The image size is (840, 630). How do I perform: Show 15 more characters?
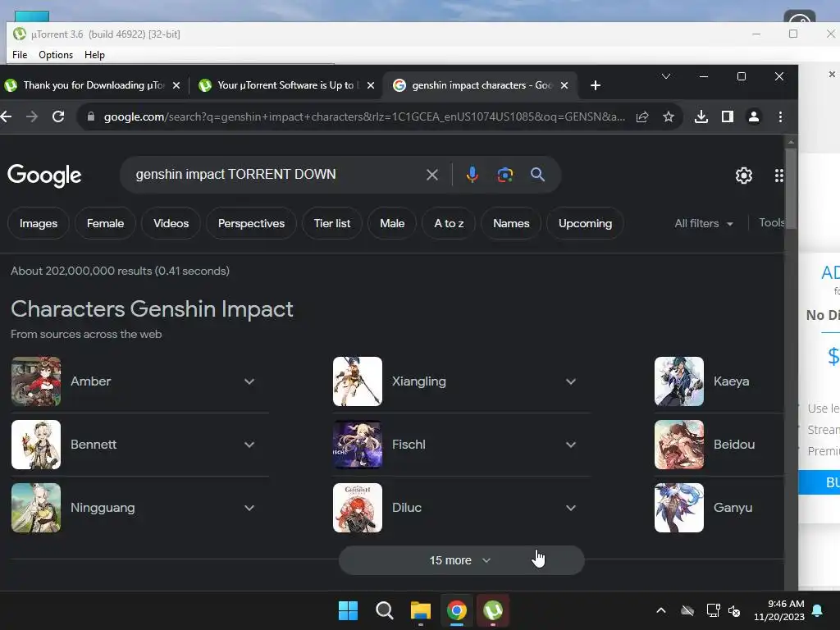pos(461,560)
